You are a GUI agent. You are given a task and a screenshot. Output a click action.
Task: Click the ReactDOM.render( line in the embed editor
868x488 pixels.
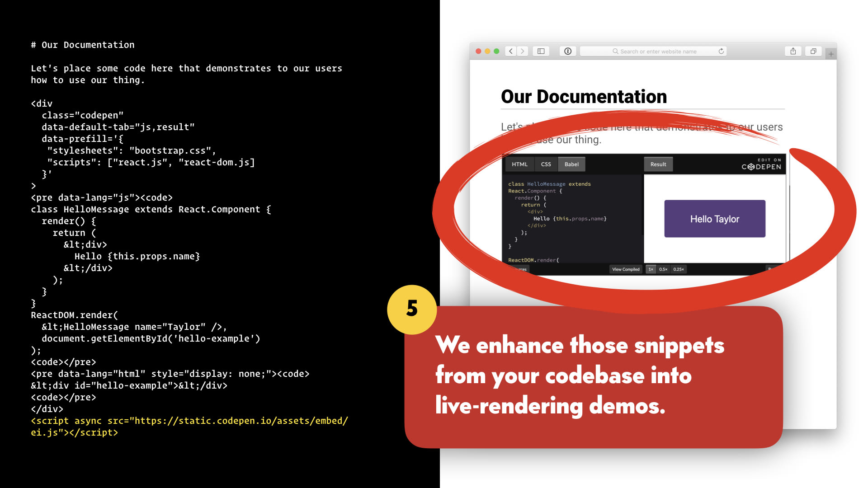tap(533, 260)
